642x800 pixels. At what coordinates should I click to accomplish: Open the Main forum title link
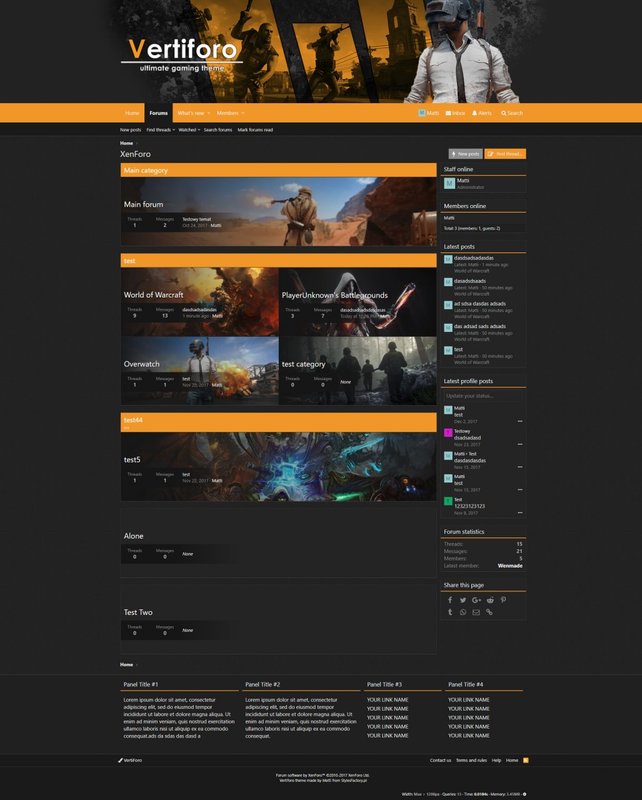pos(143,204)
